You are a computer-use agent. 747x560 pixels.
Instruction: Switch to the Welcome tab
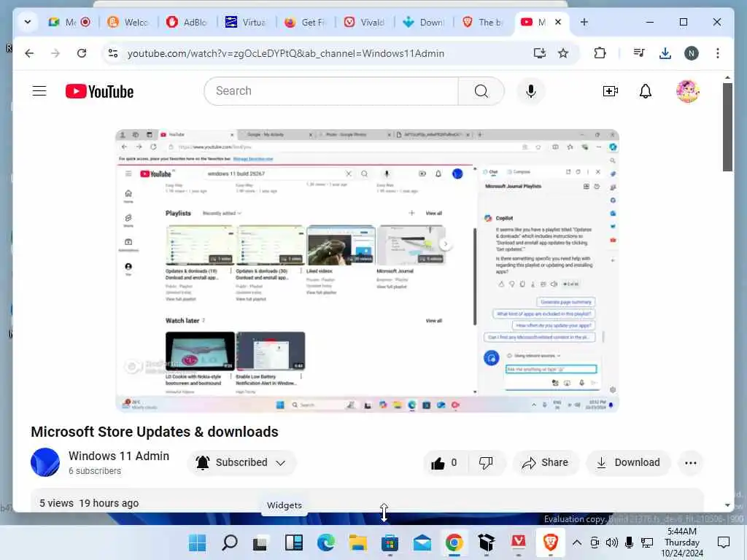click(x=128, y=22)
